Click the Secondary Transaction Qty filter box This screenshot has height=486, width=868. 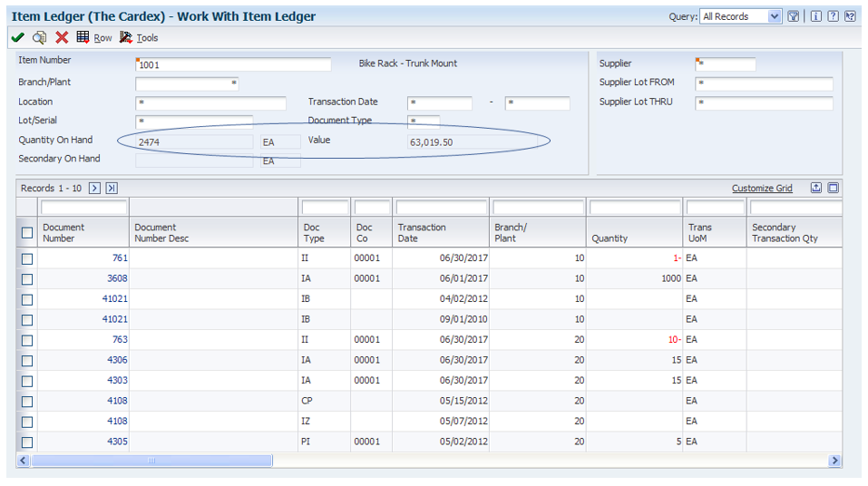795,208
